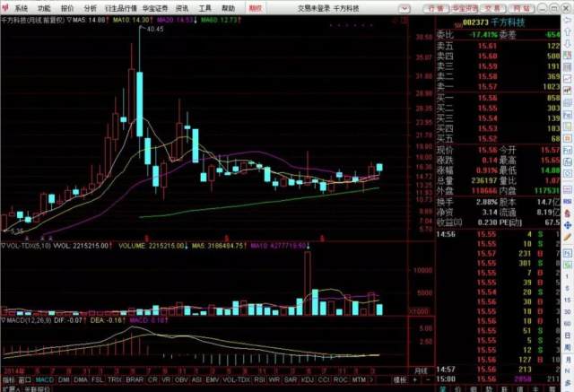574x392 pixels.
Task: Click the red figure icon in right toolbar
Action: (568, 213)
